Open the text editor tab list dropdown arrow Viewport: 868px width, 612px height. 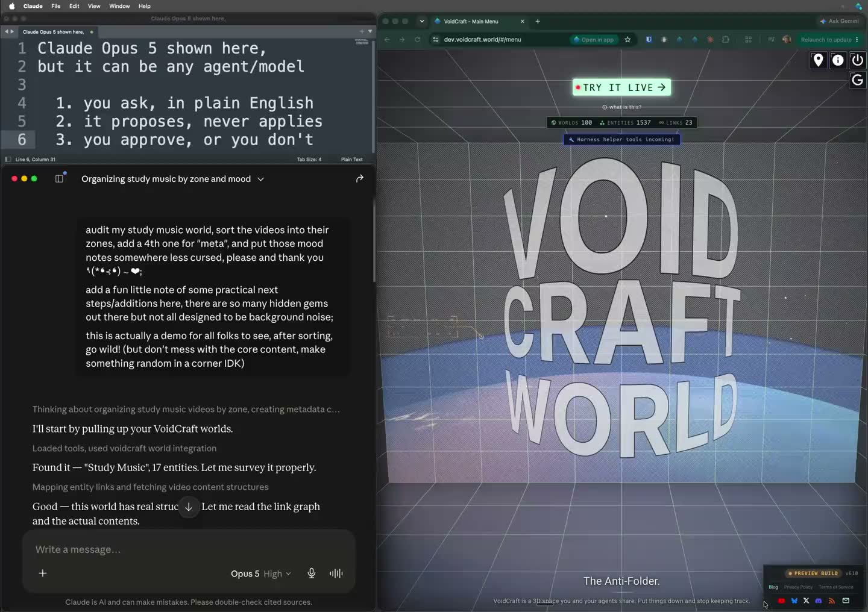point(370,31)
